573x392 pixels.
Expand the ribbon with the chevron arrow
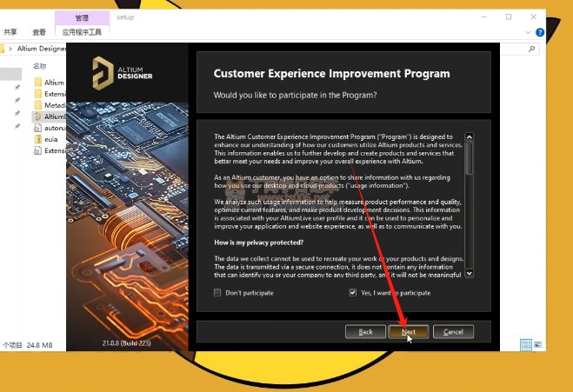coord(528,32)
